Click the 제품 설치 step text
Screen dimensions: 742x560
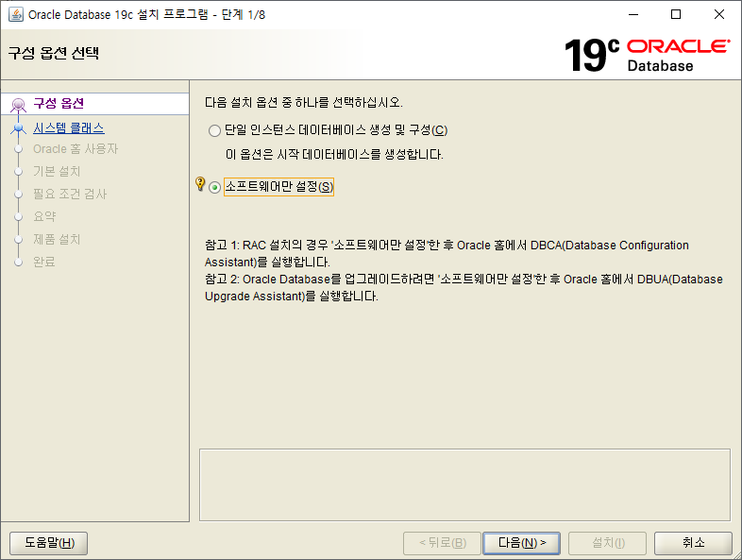[x=57, y=239]
